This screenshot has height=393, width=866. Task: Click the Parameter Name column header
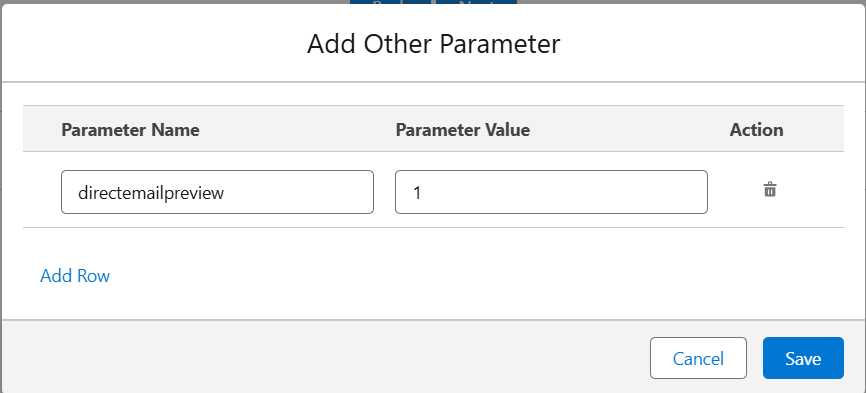click(x=130, y=130)
